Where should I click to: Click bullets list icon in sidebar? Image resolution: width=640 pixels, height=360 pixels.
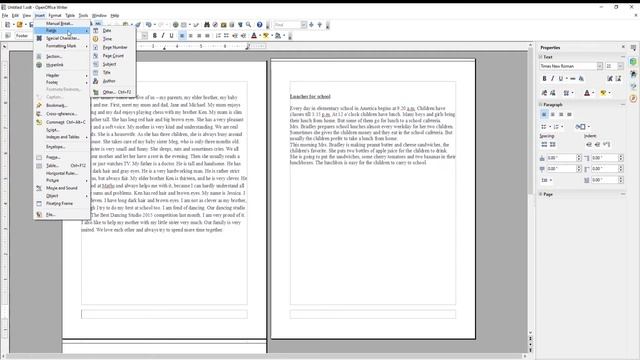pos(544,127)
